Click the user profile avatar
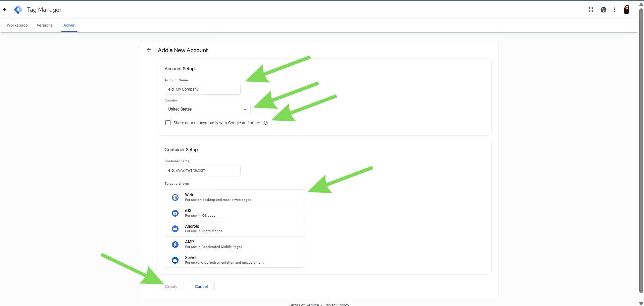644x306 pixels. pos(626,10)
